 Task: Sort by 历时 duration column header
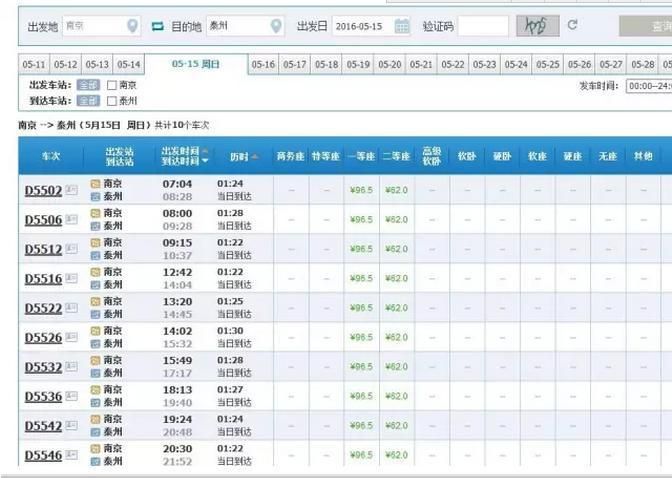(x=238, y=156)
